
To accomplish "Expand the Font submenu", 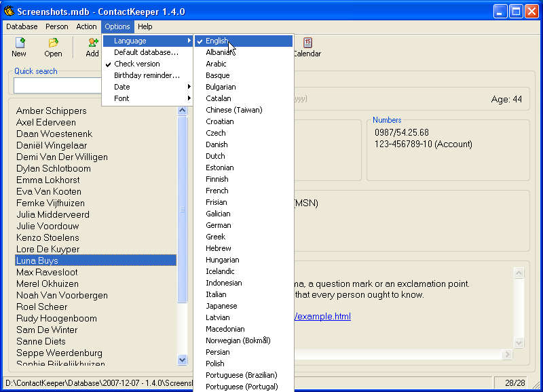I will [147, 98].
